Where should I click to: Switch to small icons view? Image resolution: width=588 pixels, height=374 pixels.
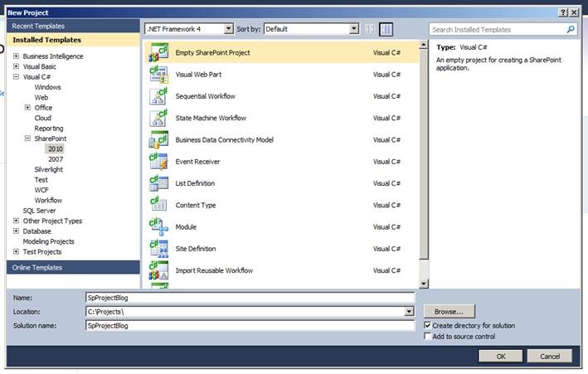click(371, 29)
